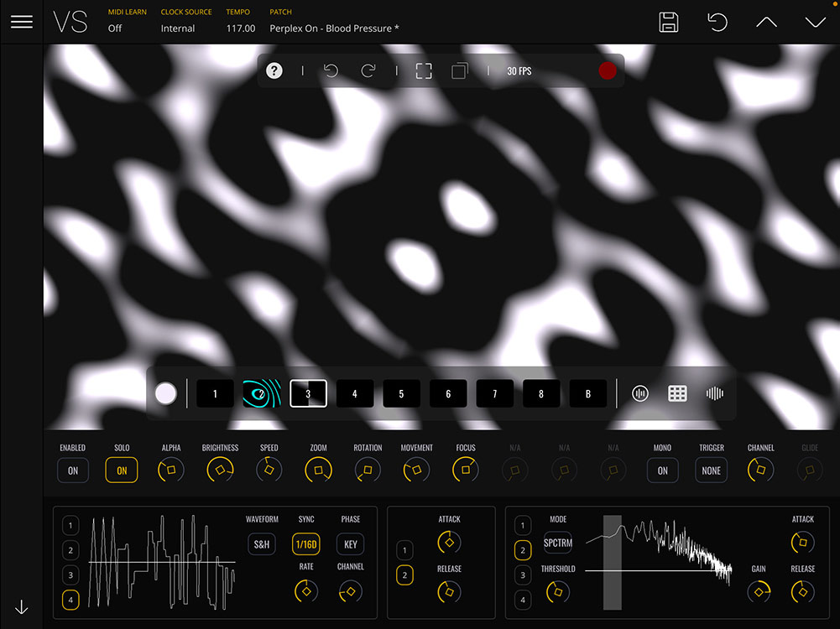
Task: Change the S&H waveform selector
Action: pos(262,543)
